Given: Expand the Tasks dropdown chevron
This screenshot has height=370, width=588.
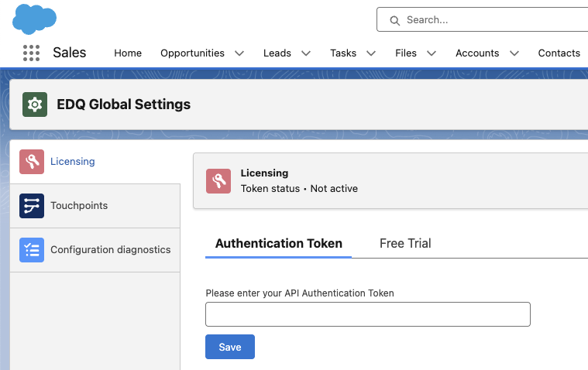Looking at the screenshot, I should click(371, 53).
